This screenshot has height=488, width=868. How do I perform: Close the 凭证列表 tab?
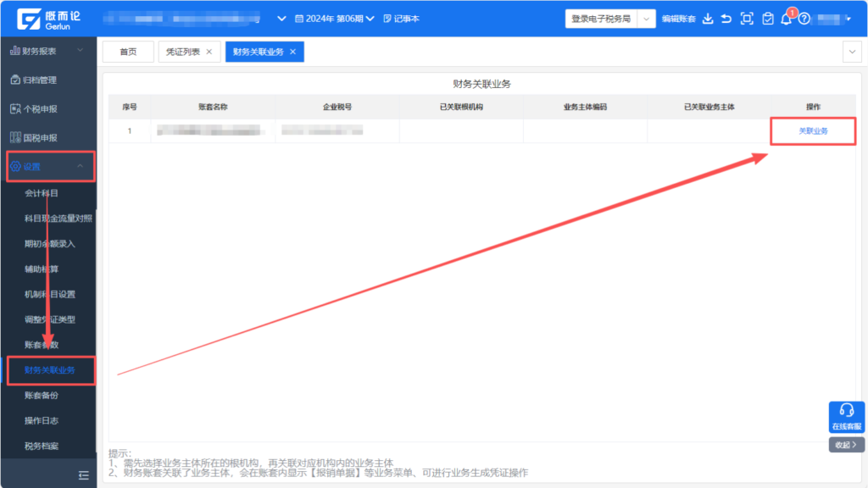pos(209,52)
